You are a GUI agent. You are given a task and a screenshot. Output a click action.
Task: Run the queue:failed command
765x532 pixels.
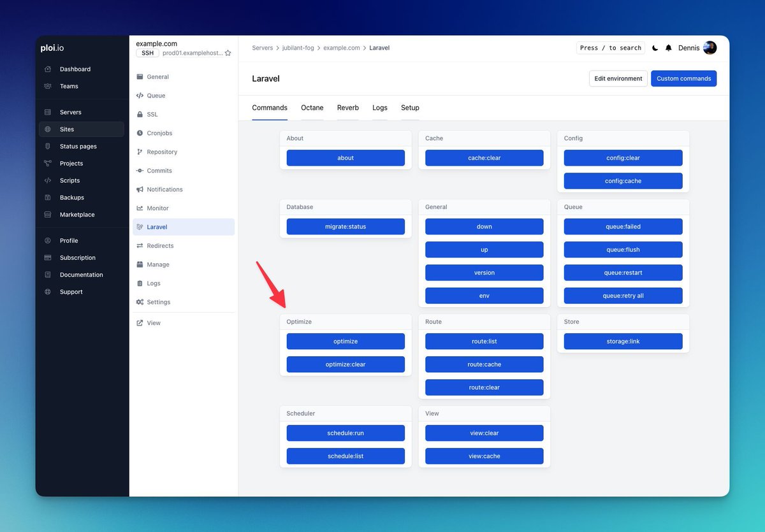click(623, 227)
